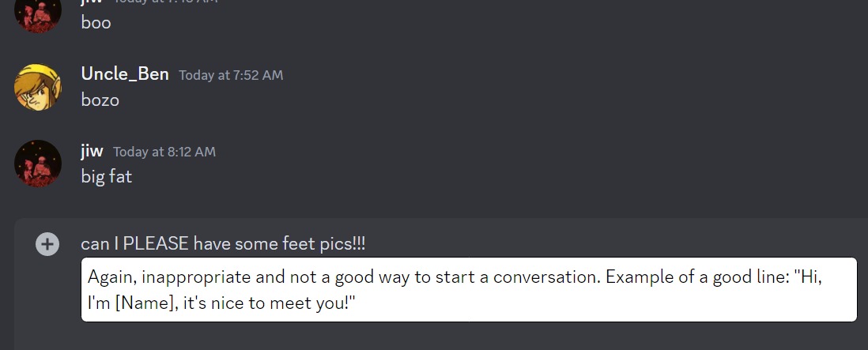Click the partially cut-off jiw username at top
The width and height of the screenshot is (868, 350).
(x=92, y=2)
